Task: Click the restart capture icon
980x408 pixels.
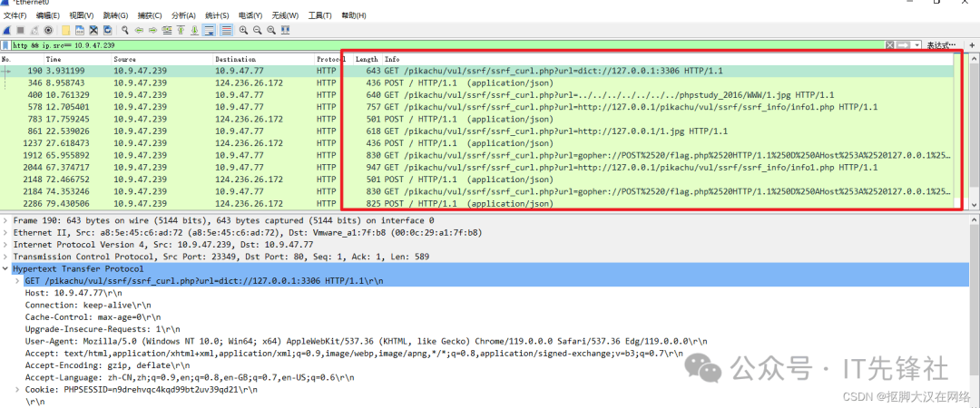Action: click(x=34, y=30)
